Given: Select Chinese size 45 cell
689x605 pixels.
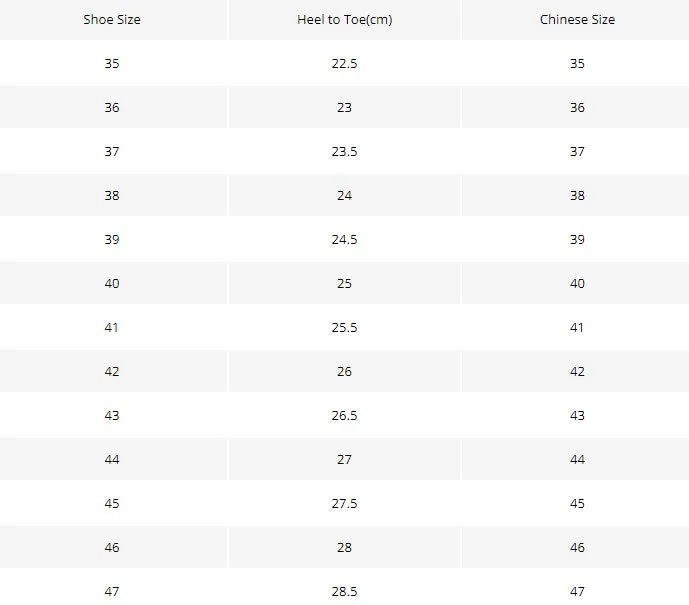Looking at the screenshot, I should 577,503.
